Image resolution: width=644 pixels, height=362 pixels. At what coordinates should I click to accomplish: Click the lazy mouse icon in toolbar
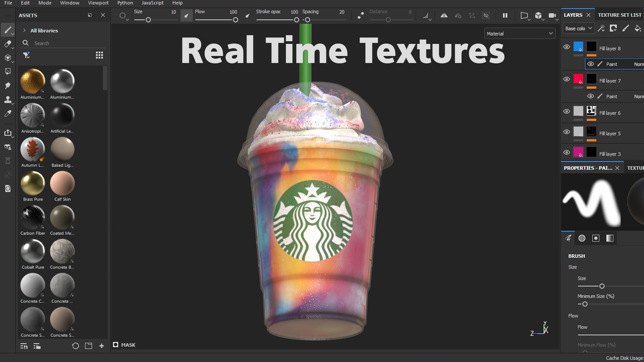[x=361, y=15]
